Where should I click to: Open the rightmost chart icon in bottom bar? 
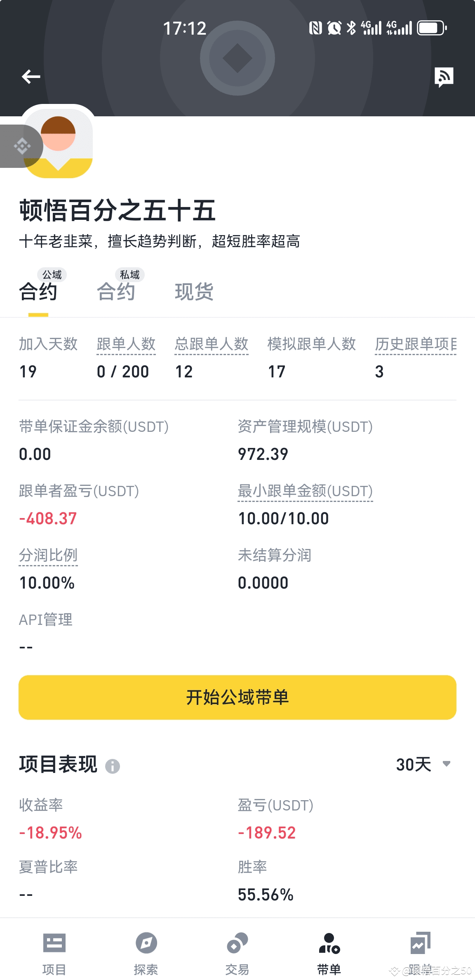point(420,944)
